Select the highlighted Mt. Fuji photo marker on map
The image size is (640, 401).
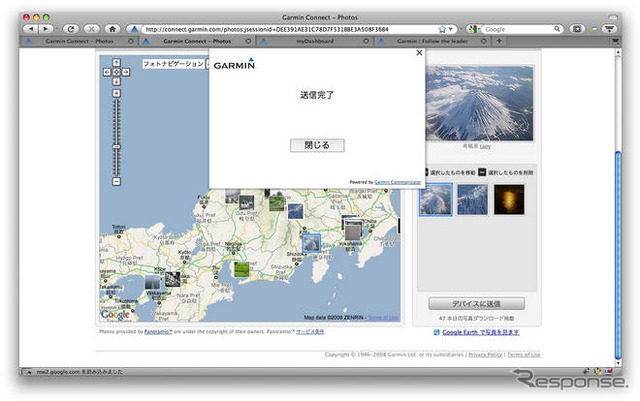(x=311, y=243)
